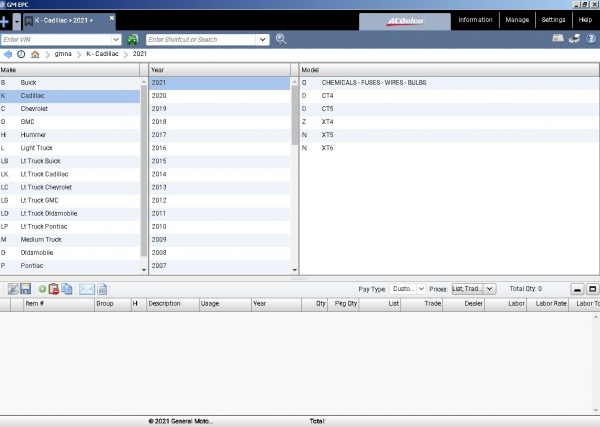This screenshot has width=600, height=427.
Task: Click the save floppy disk icon
Action: click(26, 289)
